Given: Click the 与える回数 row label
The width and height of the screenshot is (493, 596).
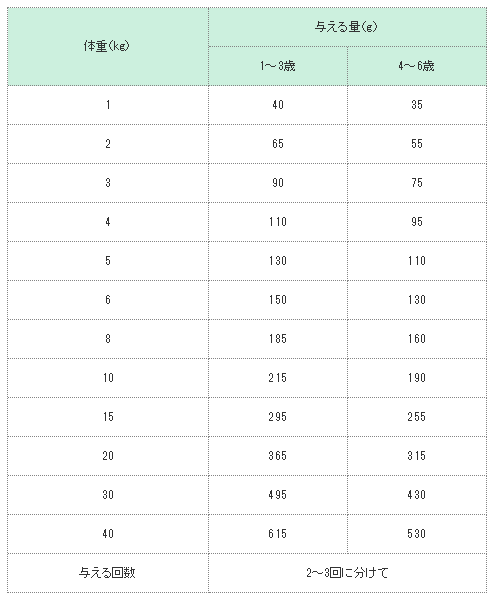Looking at the screenshot, I should point(108,573).
